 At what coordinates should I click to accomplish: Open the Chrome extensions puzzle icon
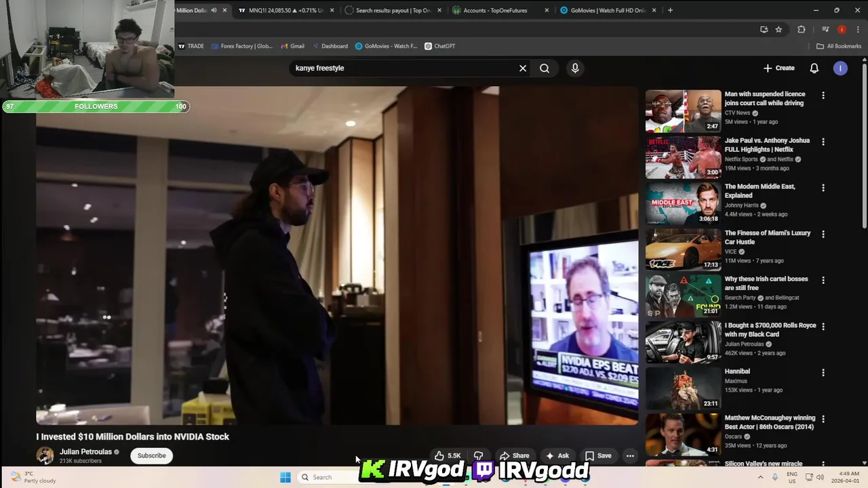tap(802, 29)
